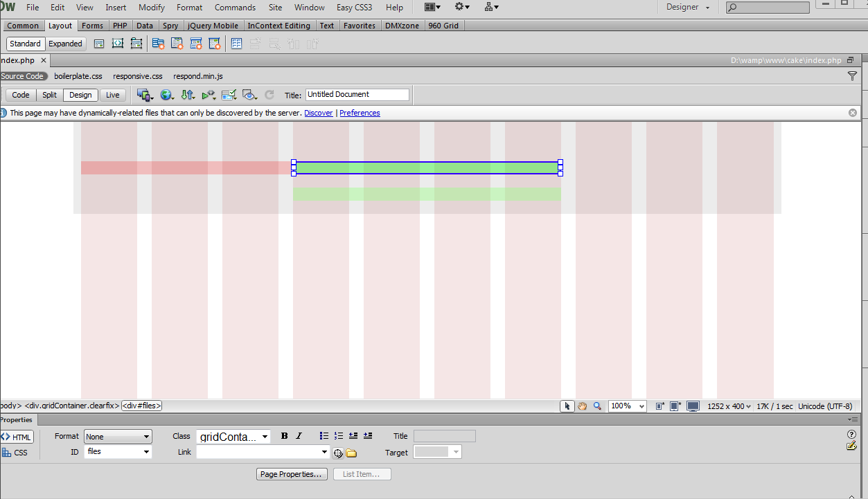This screenshot has width=868, height=499.
Task: Open the File Management arrows icon
Action: pyautogui.click(x=188, y=95)
